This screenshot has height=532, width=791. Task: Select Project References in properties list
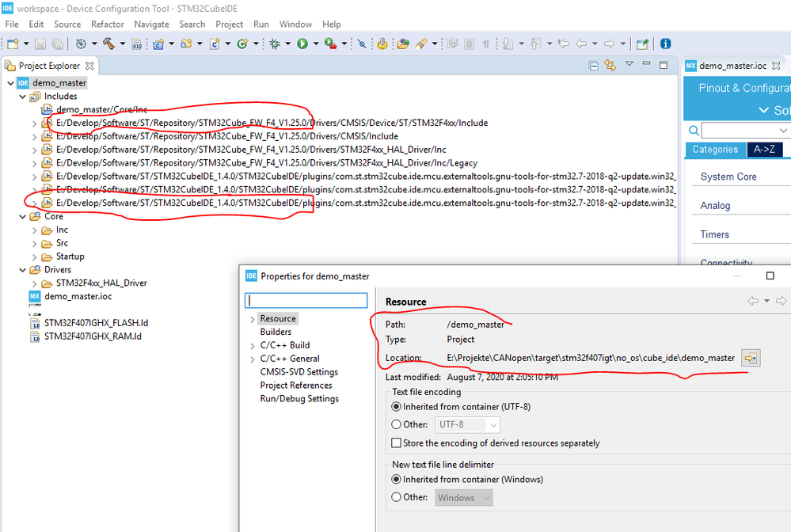click(296, 386)
